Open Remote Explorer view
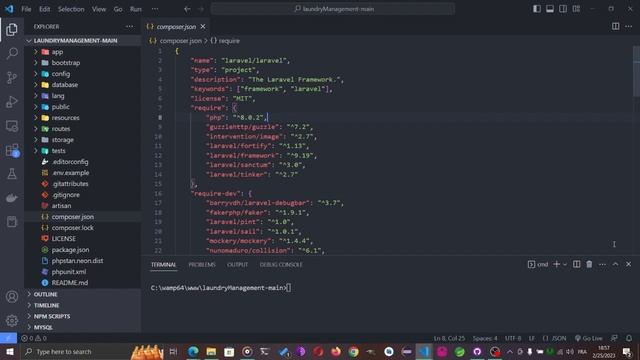The height and width of the screenshot is (360, 640). coord(12,126)
